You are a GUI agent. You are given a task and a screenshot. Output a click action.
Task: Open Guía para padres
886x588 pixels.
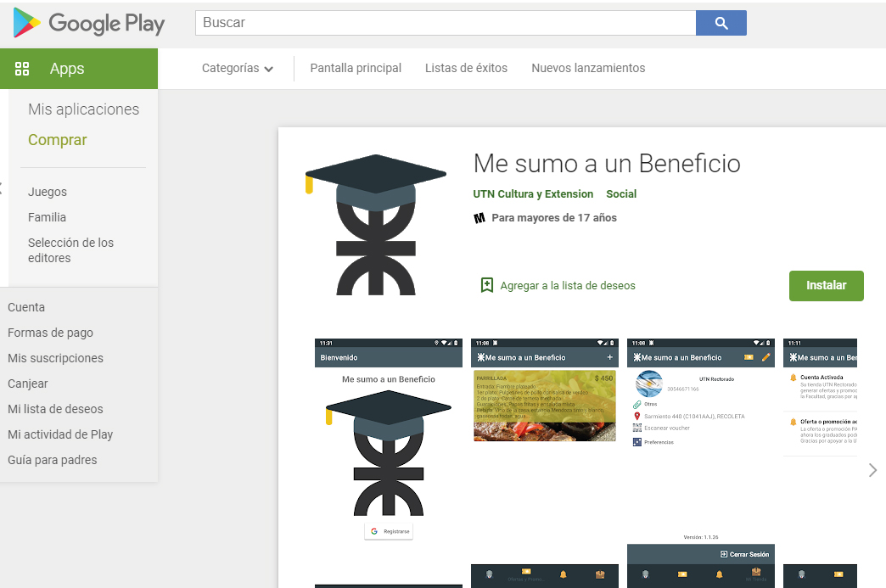[52, 460]
